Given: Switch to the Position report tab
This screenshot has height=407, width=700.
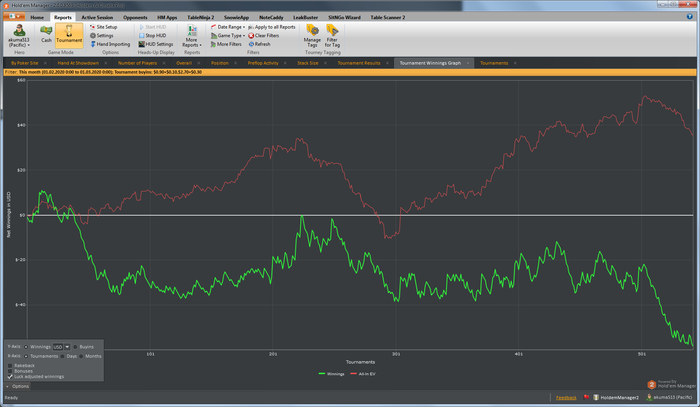Looking at the screenshot, I should click(220, 63).
